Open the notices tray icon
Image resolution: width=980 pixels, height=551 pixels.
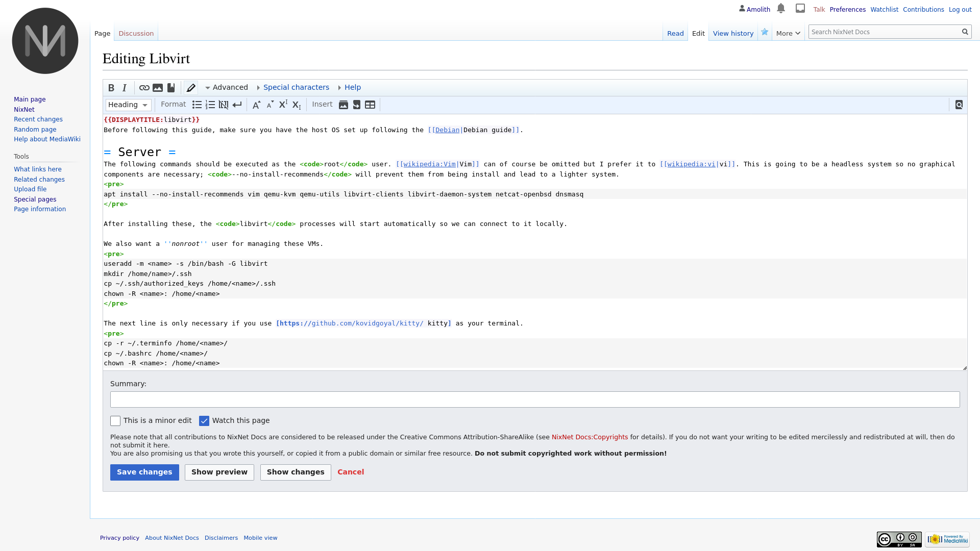click(800, 8)
